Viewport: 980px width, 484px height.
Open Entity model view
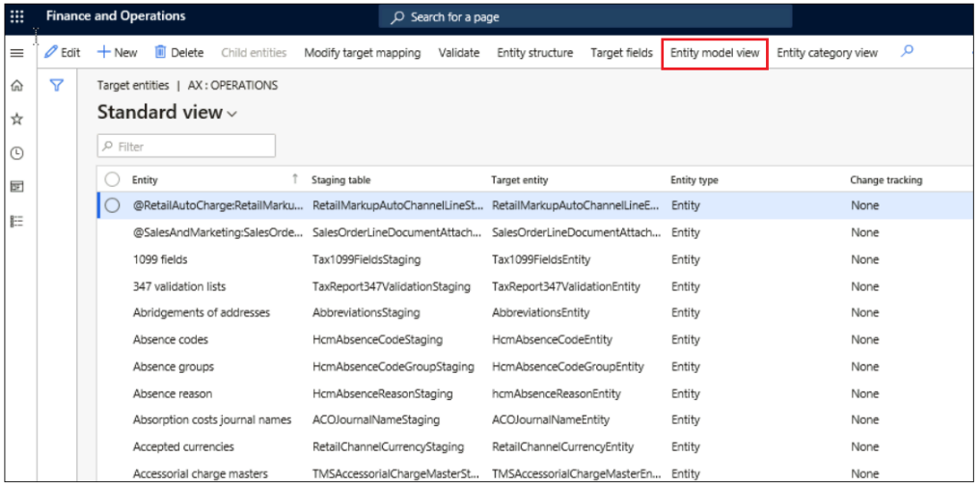tap(715, 53)
